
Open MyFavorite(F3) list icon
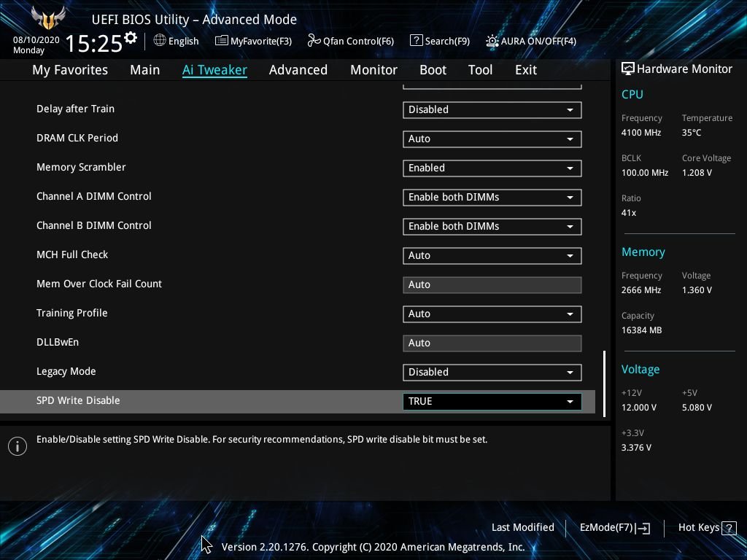221,41
